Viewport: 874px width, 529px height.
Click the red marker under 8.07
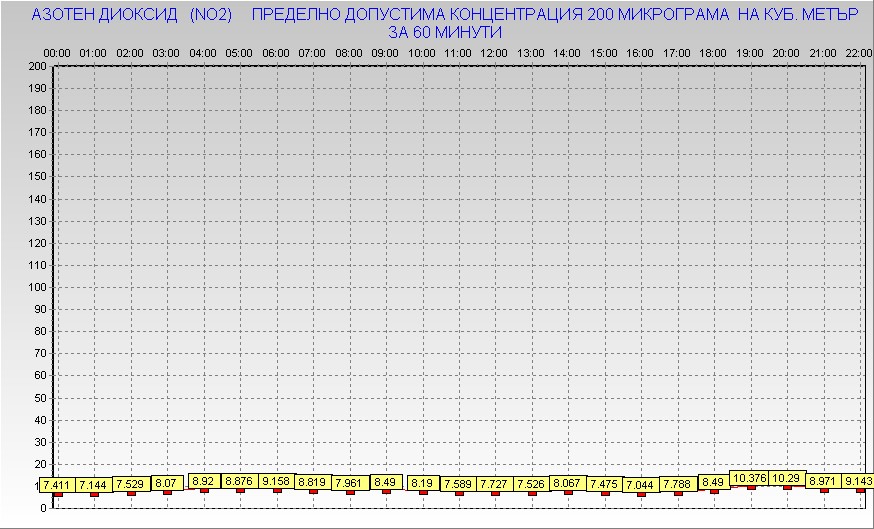pyautogui.click(x=167, y=492)
